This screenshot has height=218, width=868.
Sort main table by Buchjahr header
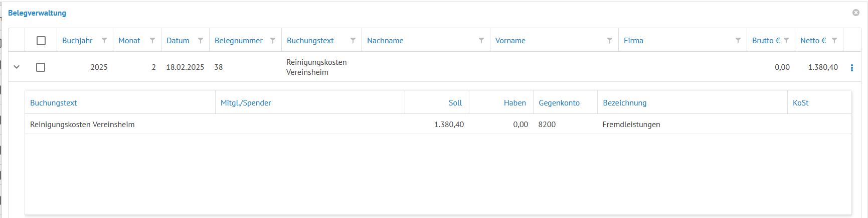click(x=77, y=41)
